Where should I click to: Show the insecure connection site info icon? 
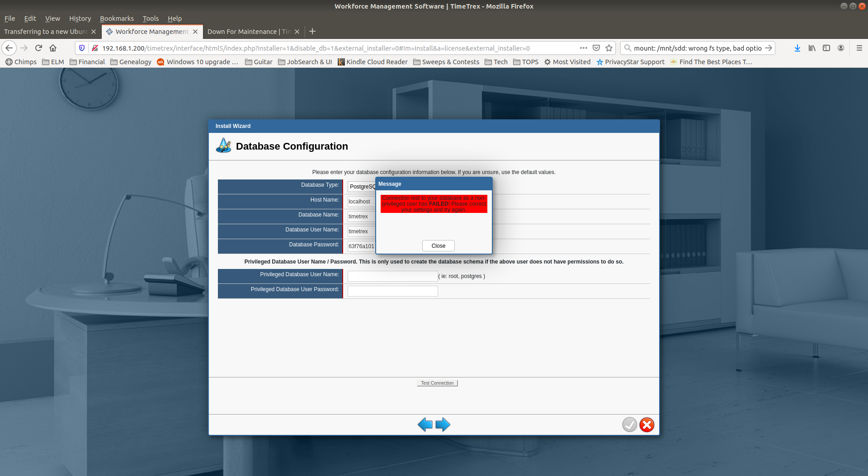[94, 48]
